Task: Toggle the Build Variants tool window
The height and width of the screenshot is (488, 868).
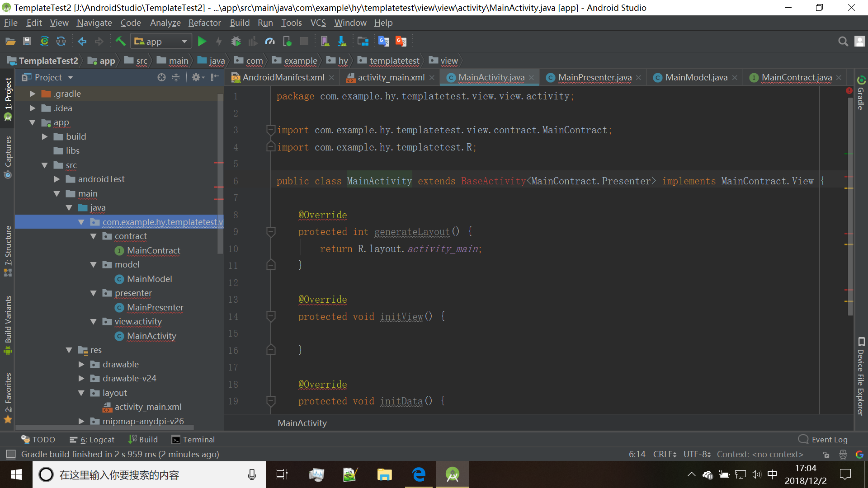Action: click(x=8, y=324)
